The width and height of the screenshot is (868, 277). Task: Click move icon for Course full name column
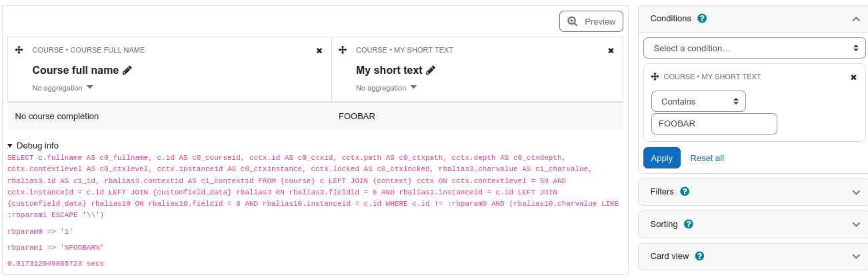point(19,50)
